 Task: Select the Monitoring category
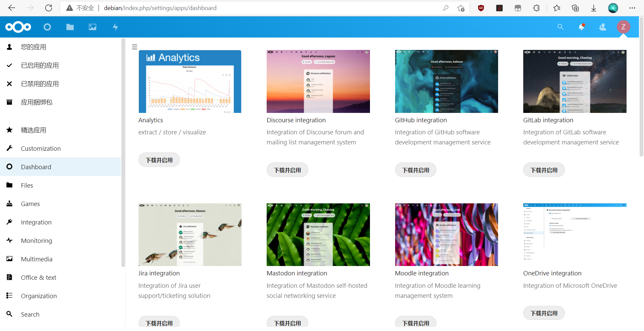click(60, 241)
